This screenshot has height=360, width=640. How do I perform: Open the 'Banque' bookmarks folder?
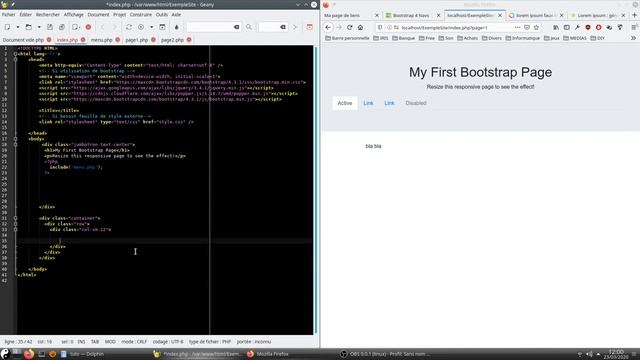click(404, 38)
